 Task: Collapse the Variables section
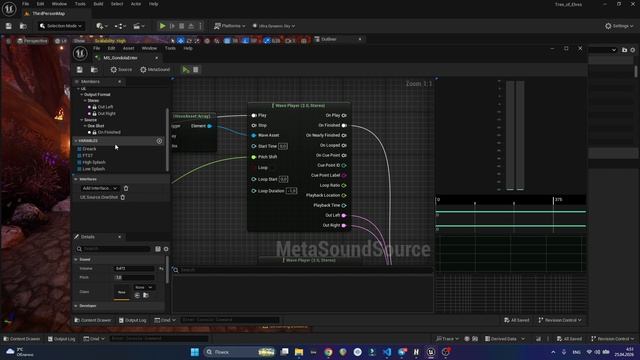76,141
